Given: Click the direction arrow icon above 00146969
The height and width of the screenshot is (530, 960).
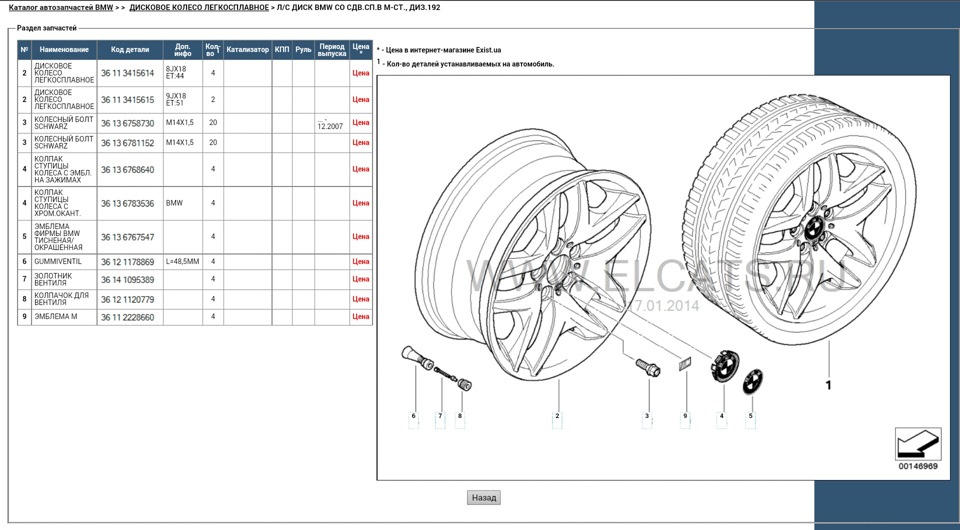Looking at the screenshot, I should (918, 444).
